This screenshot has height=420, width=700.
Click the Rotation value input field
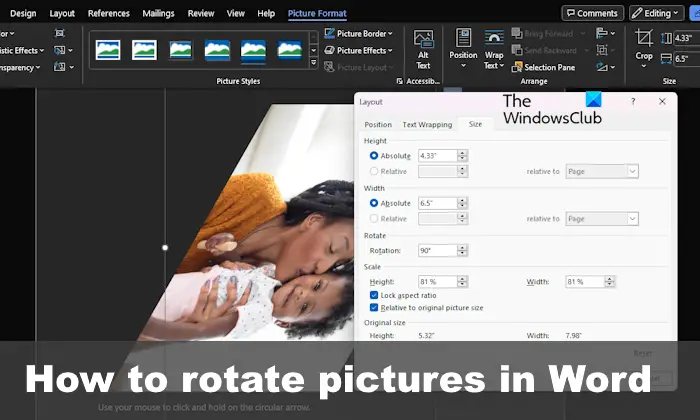(438, 250)
